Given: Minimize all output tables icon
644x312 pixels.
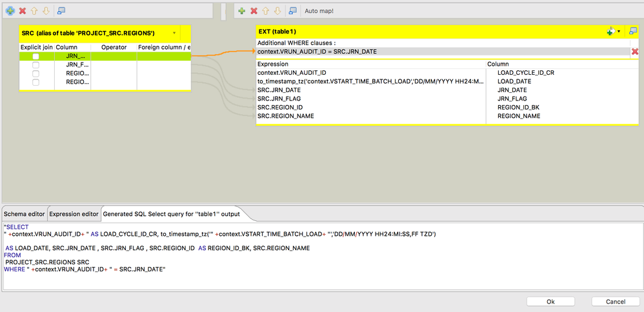Looking at the screenshot, I should (x=292, y=11).
